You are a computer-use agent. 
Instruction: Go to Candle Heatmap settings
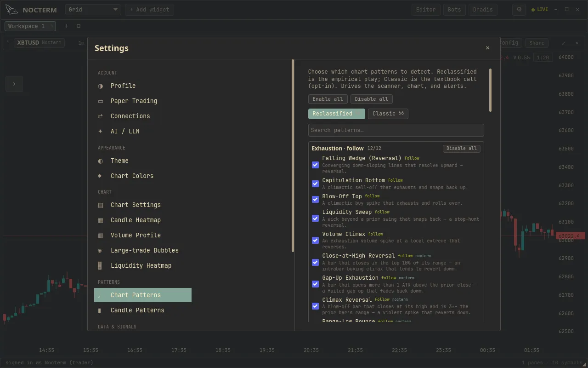coord(143,220)
